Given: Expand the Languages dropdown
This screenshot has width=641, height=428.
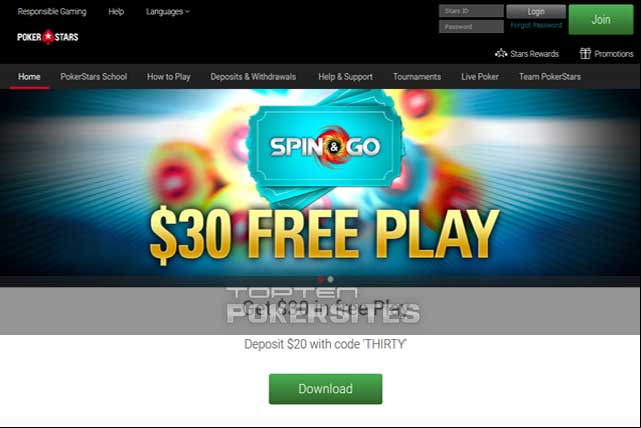Looking at the screenshot, I should point(168,12).
